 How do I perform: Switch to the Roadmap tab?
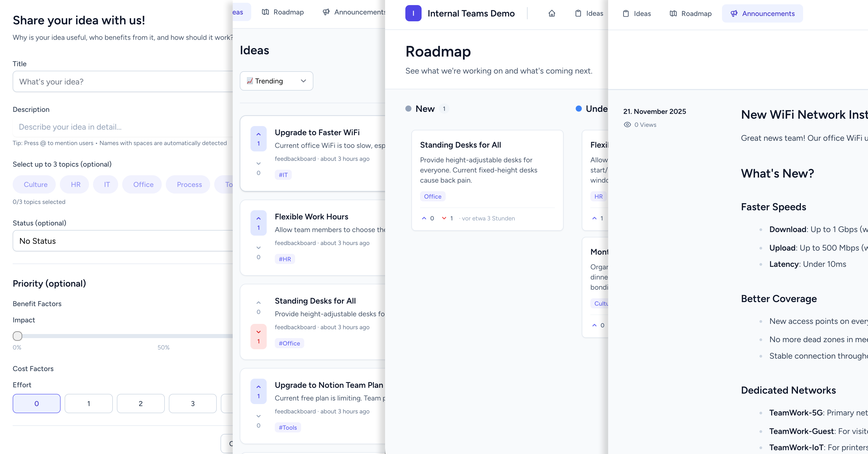(691, 13)
